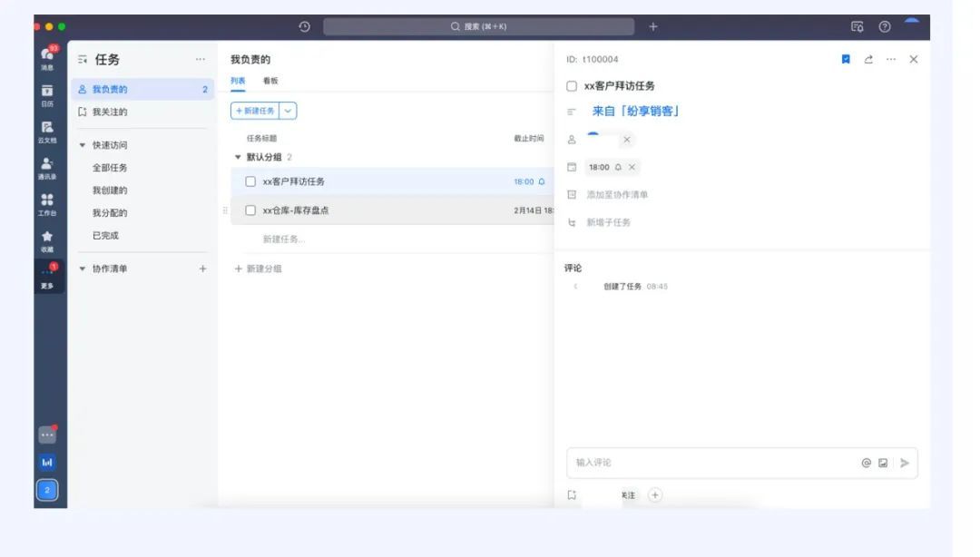Open the three-dot menu beside 任务 title
The width and height of the screenshot is (980, 557).
coord(200,59)
